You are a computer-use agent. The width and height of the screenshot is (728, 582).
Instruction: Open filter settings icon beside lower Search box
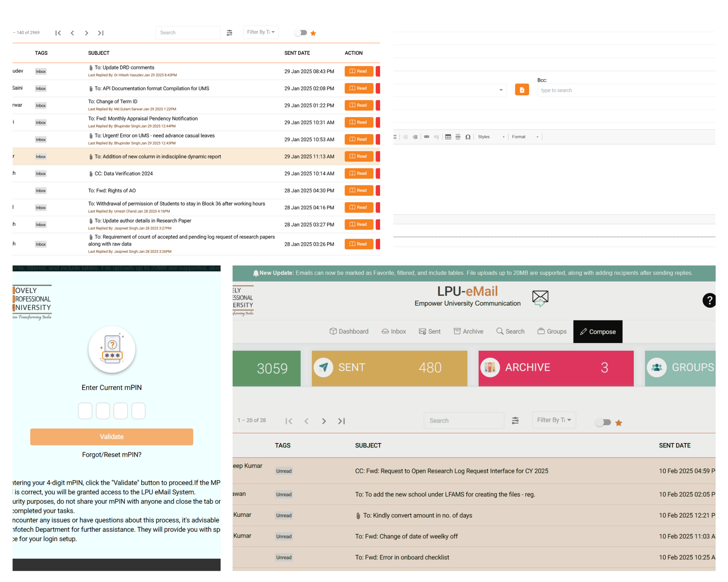515,420
